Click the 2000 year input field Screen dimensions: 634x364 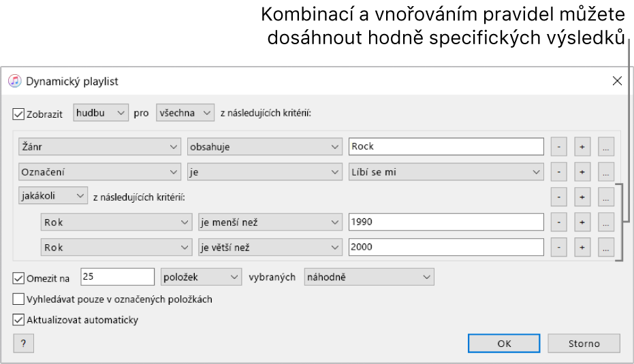coord(447,247)
